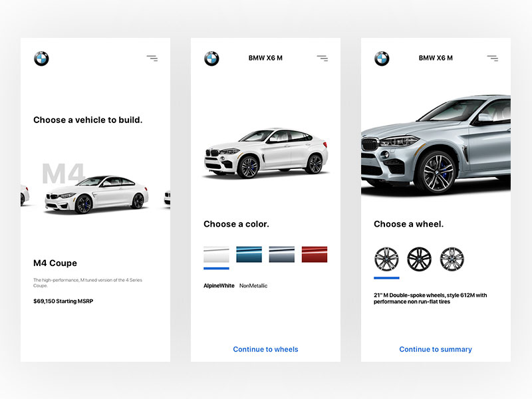532x399 pixels.
Task: Click the M4 Coupe description paragraph
Action: coord(88,283)
